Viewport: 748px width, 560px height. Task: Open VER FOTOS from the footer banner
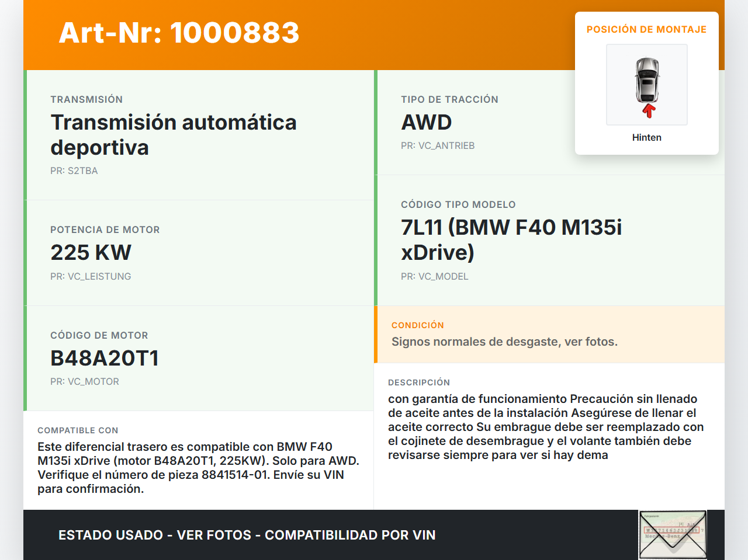tap(216, 535)
